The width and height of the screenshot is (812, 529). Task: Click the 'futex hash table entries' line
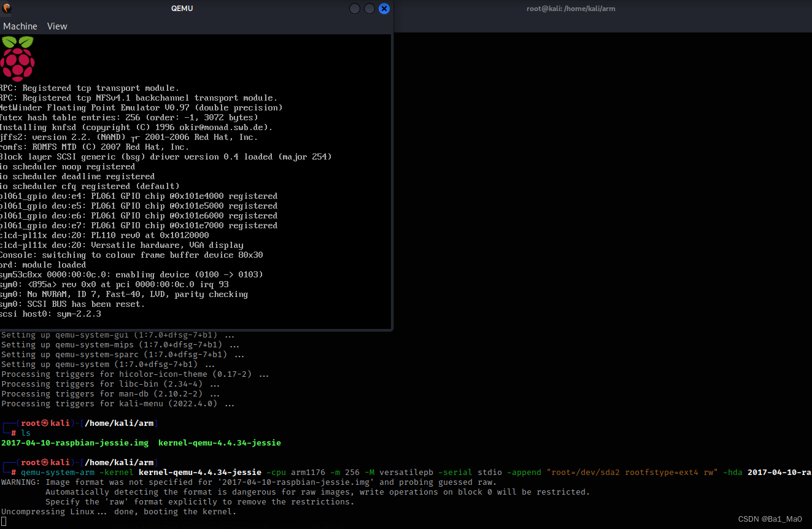pyautogui.click(x=129, y=118)
